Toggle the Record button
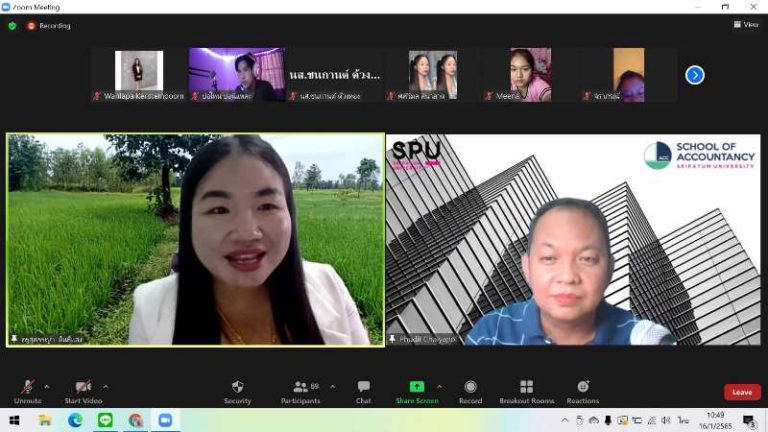The image size is (768, 432). pos(470,392)
